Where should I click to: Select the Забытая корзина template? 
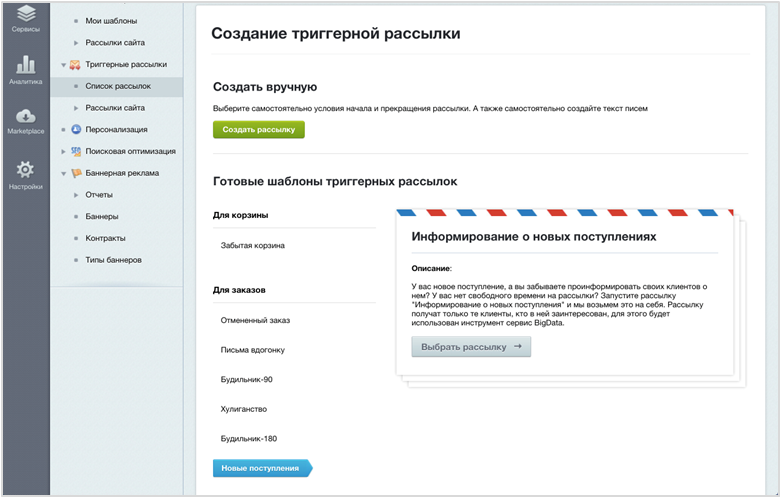[x=253, y=246]
